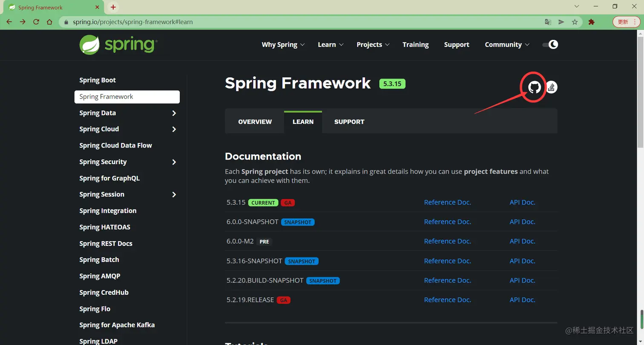Expand the Spring Session sidebar item
The height and width of the screenshot is (345, 644).
[x=174, y=194]
